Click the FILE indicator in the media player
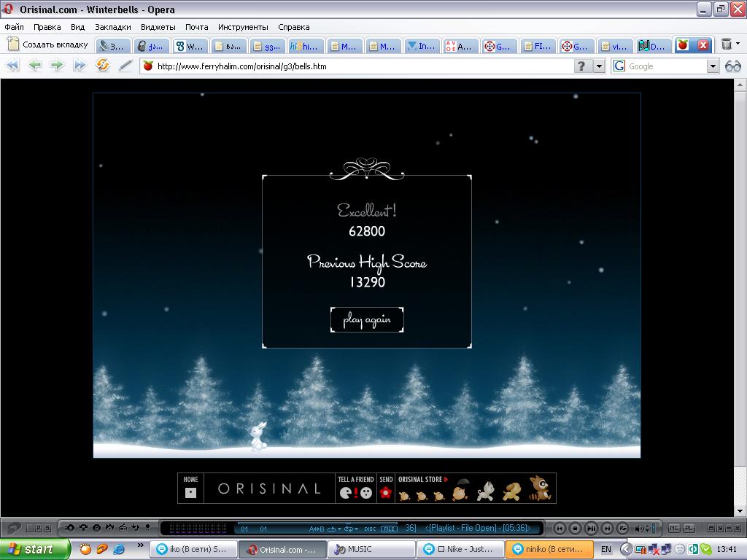This screenshot has width=747, height=560. (390, 529)
